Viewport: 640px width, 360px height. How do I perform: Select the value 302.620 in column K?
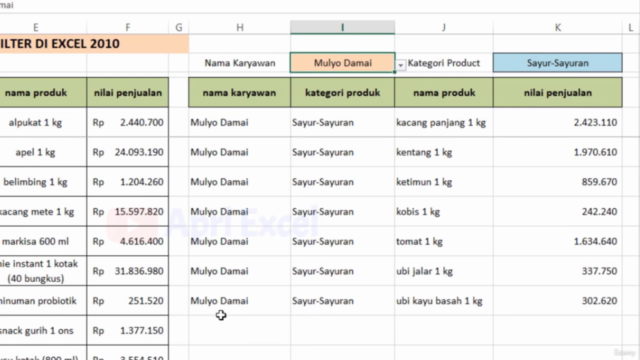point(558,301)
